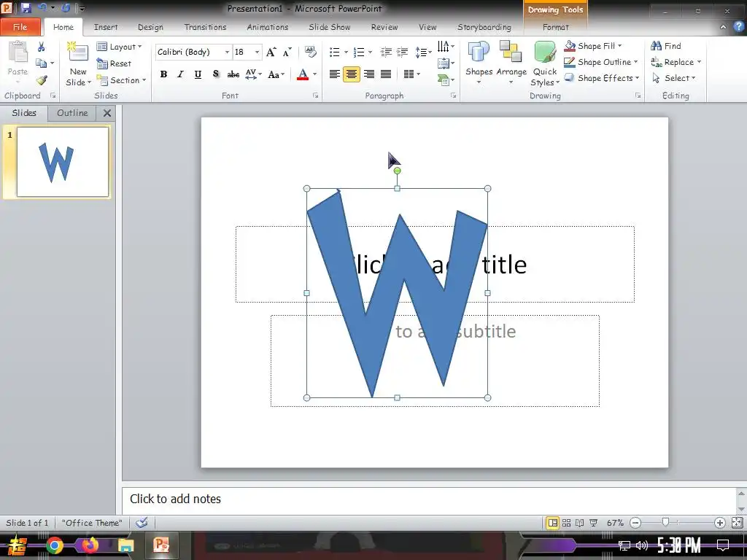Apply text shadow with S button
The image size is (747, 560).
tap(215, 74)
